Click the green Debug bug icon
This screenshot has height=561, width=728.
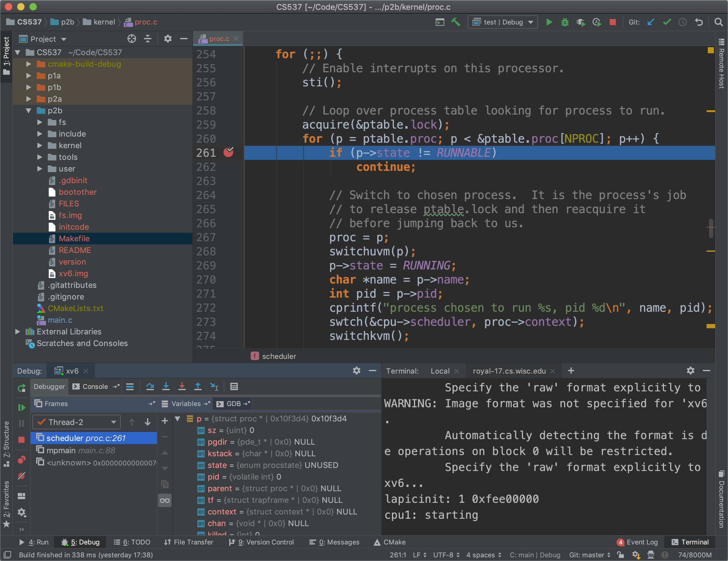pos(565,22)
